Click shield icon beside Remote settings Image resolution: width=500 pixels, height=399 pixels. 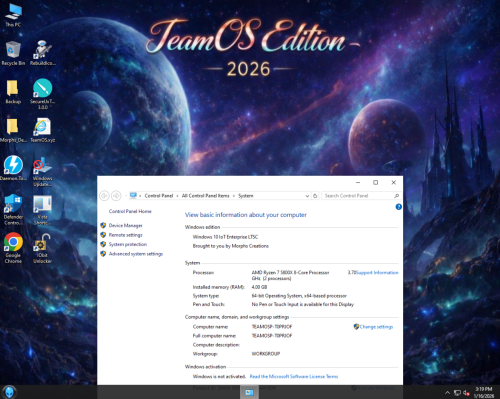pos(103,235)
